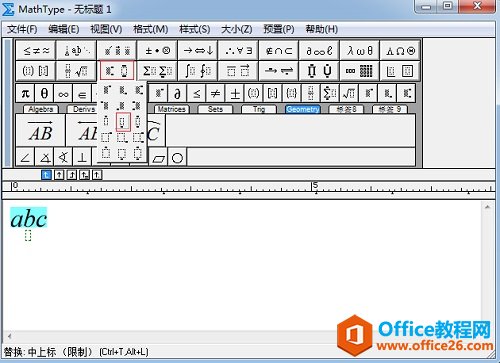Insert the ≤ symbol from small bar
Screen dimensions: 500x363
197,93
